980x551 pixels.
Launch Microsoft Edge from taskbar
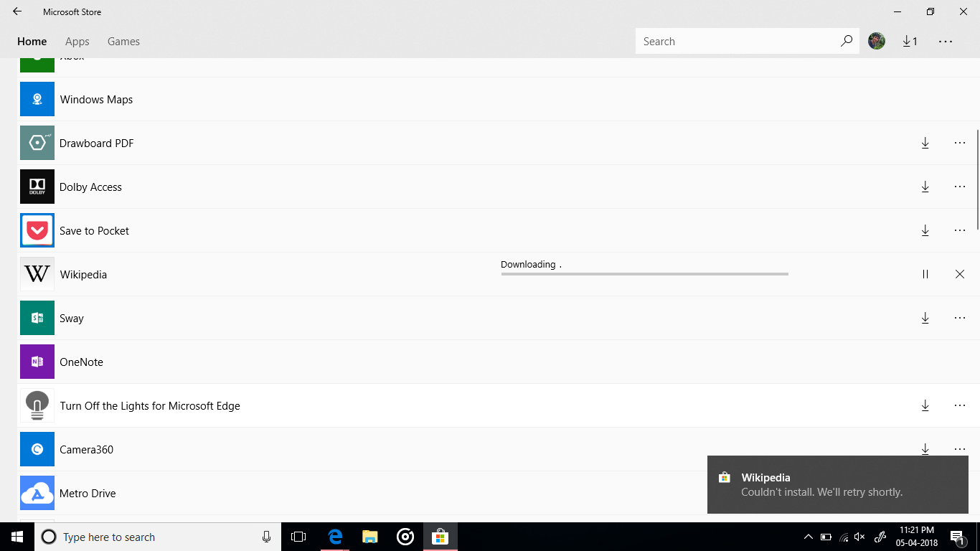(x=335, y=537)
